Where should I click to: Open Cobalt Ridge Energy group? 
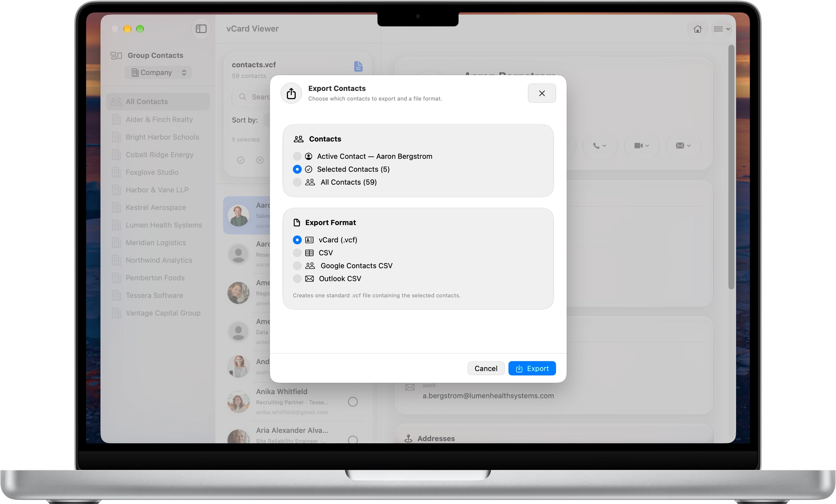(158, 154)
